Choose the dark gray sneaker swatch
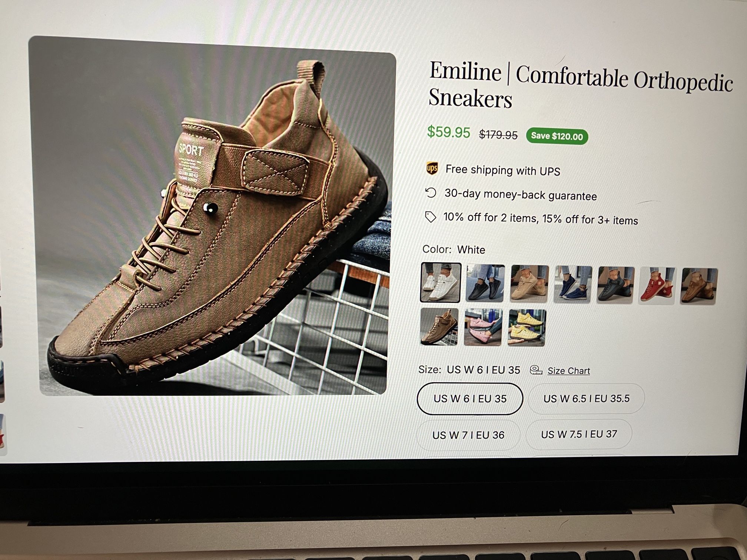 tap(615, 285)
